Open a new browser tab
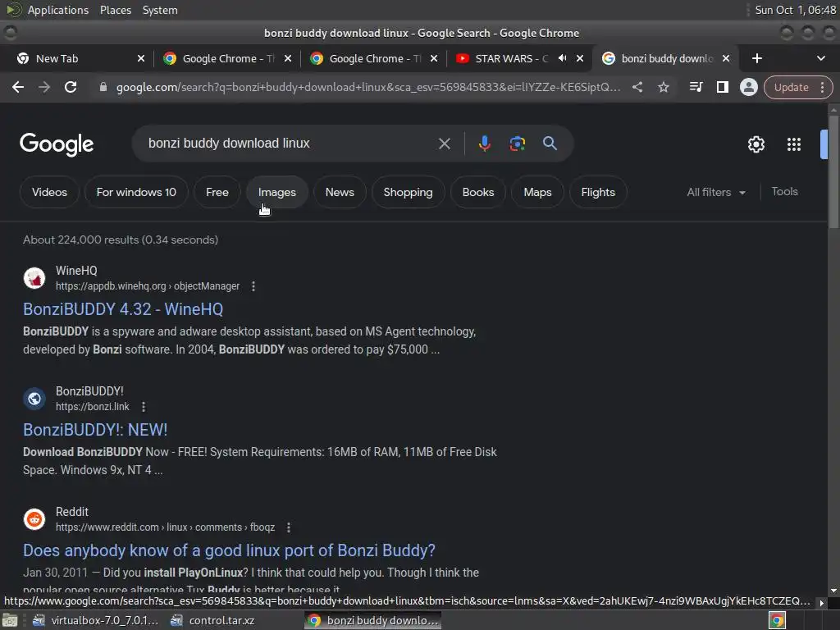 (x=756, y=58)
